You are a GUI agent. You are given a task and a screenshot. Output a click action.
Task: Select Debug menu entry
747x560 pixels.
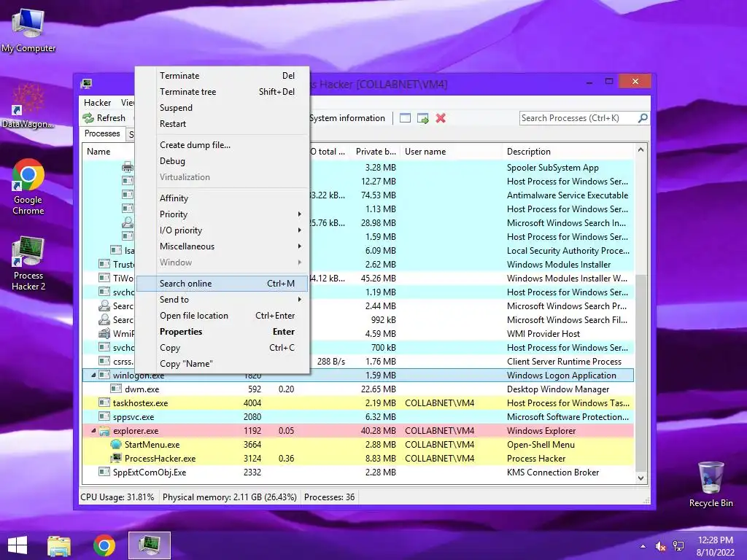point(222,161)
